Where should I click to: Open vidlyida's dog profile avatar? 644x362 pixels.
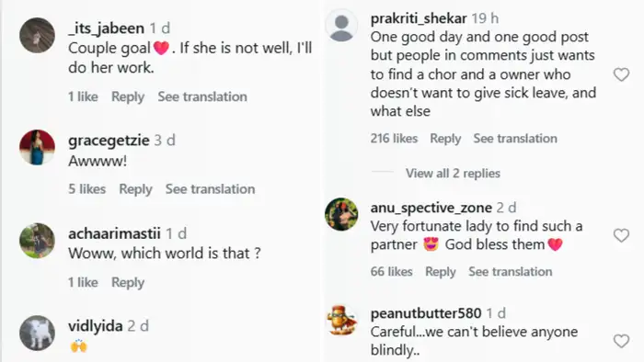tap(38, 333)
